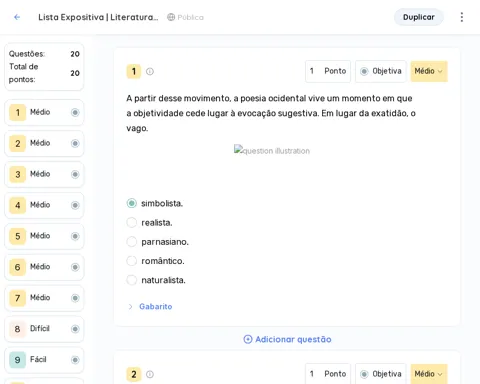Select the 'parnasiano.' answer option
The width and height of the screenshot is (480, 384).
[132, 242]
